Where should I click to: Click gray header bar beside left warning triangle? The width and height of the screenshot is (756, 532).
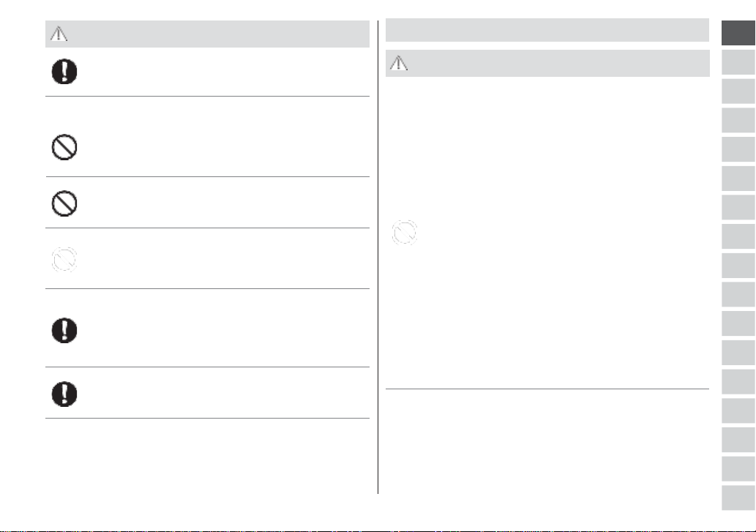[207, 34]
